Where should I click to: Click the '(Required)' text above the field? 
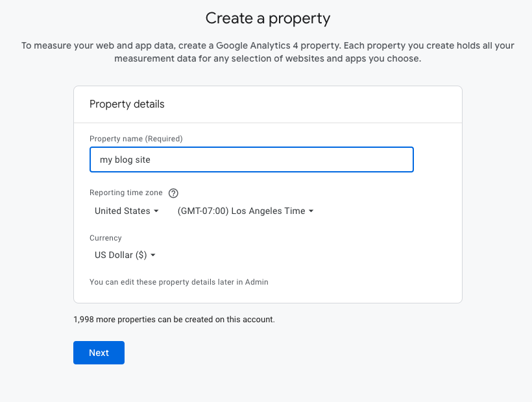tap(163, 139)
